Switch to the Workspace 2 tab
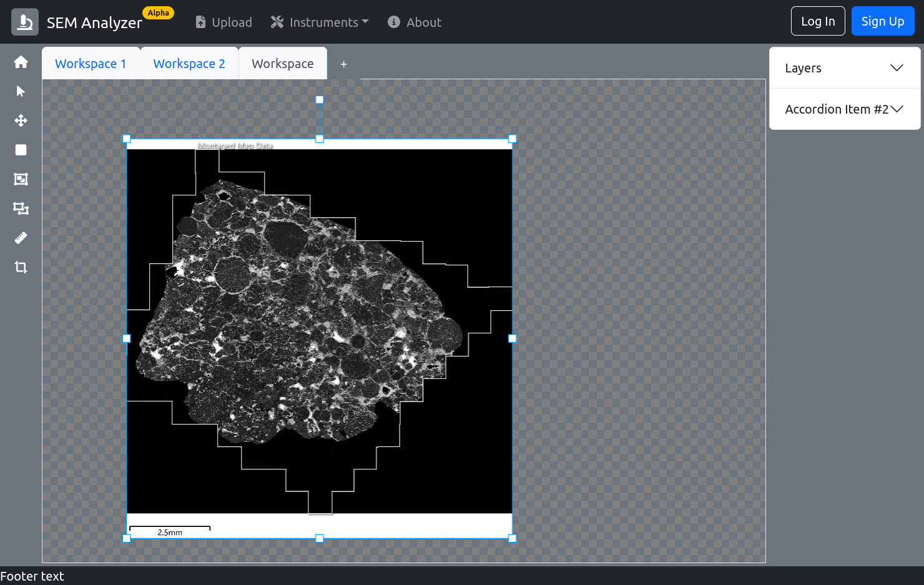The height and width of the screenshot is (585, 924). [189, 63]
